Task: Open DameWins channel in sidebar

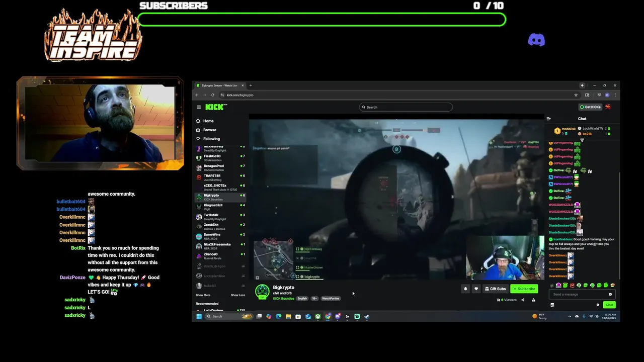Action: pos(220,236)
